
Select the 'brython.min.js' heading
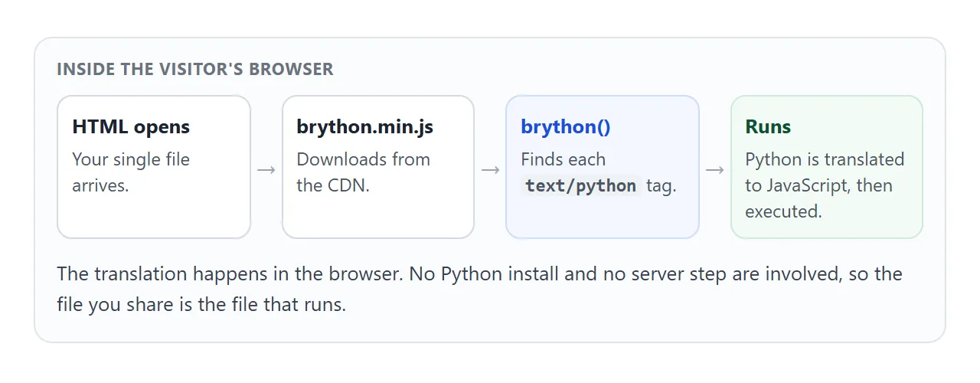pos(365,126)
